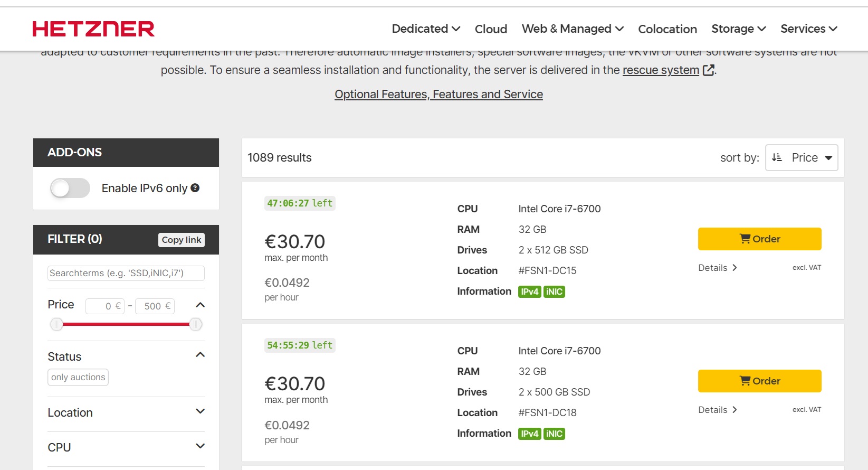
Task: Collapse the Price filter section
Action: [x=200, y=305]
